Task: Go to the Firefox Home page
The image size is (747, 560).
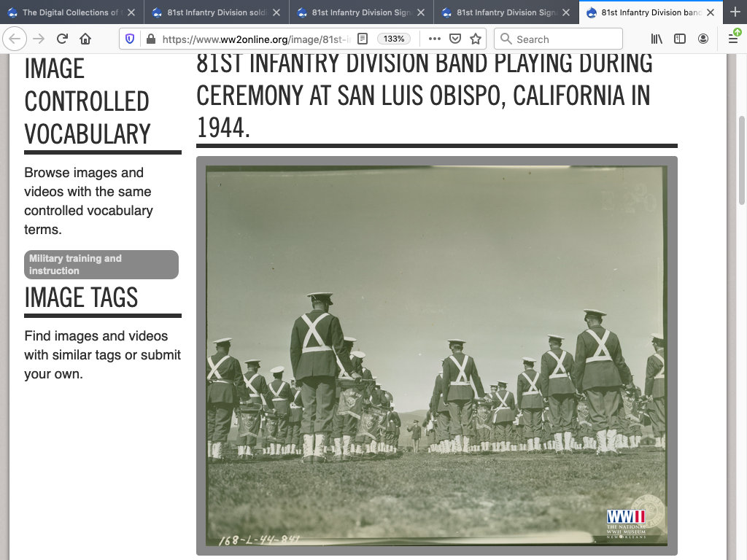Action: pos(85,39)
